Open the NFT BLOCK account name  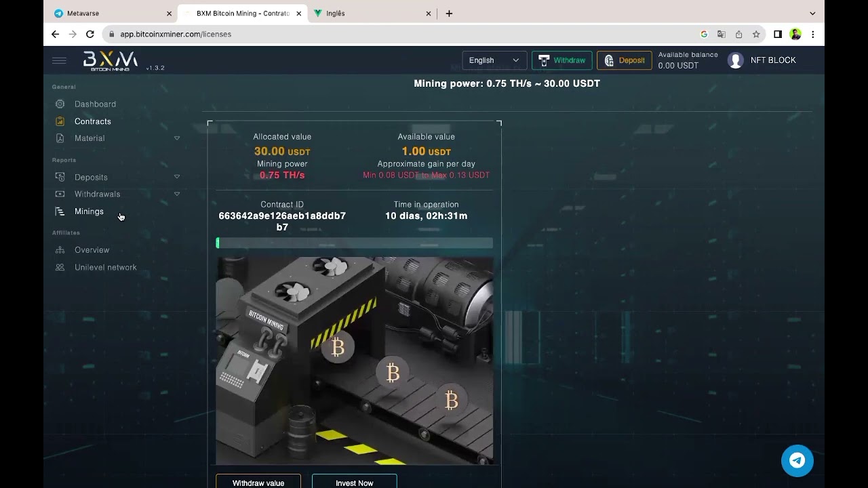[x=773, y=60]
